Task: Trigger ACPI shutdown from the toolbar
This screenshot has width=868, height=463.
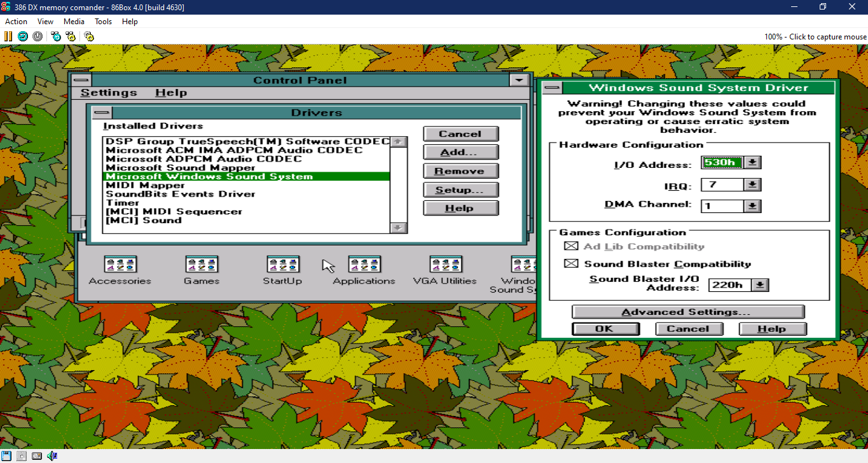Action: pyautogui.click(x=37, y=36)
